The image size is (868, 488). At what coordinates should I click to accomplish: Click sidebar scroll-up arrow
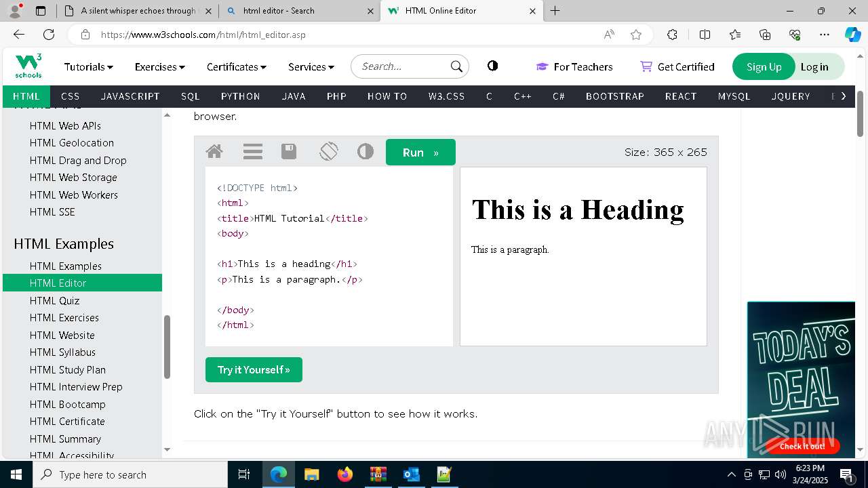click(x=167, y=115)
